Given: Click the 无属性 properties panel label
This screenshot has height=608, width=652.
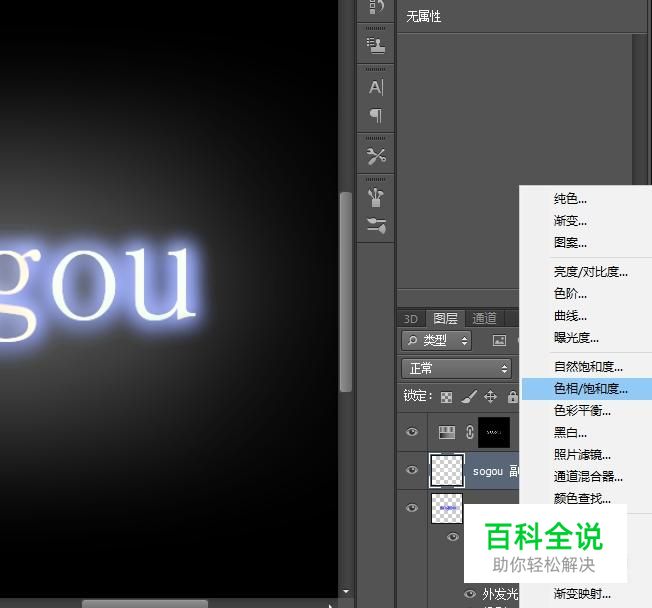Looking at the screenshot, I should [x=423, y=17].
